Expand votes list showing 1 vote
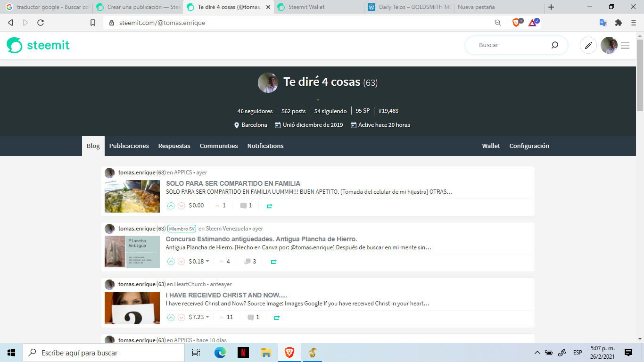This screenshot has width=644, height=362. click(221, 206)
